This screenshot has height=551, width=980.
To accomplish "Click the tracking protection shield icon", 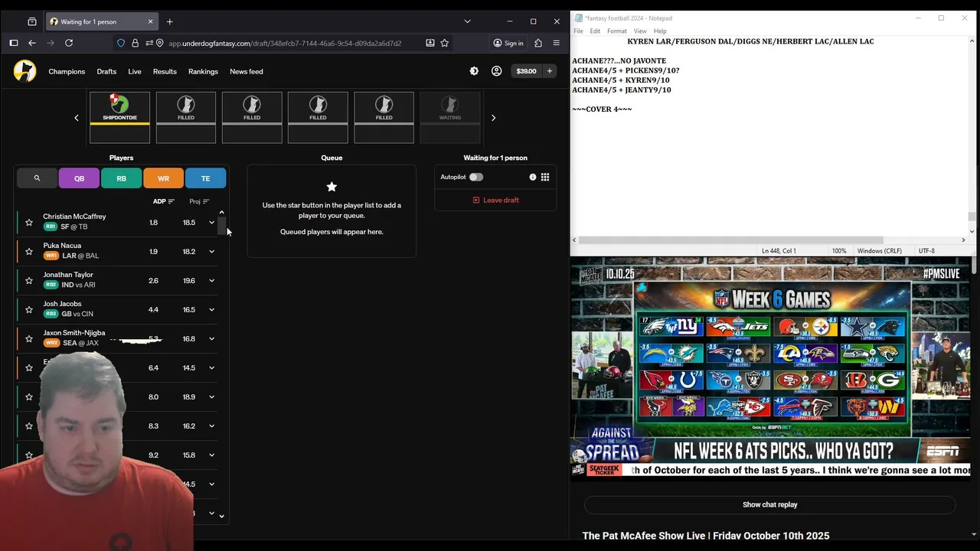I will pyautogui.click(x=121, y=43).
